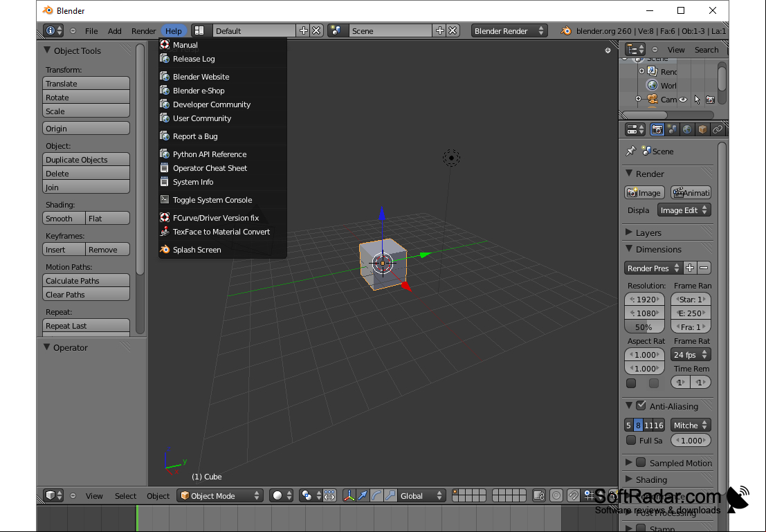Screen dimensions: 766x532
Task: Choose Toggle System Console
Action: coord(223,200)
